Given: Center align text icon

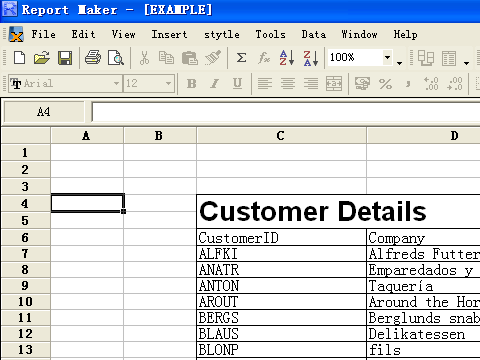Looking at the screenshot, I should pyautogui.click(x=288, y=83).
